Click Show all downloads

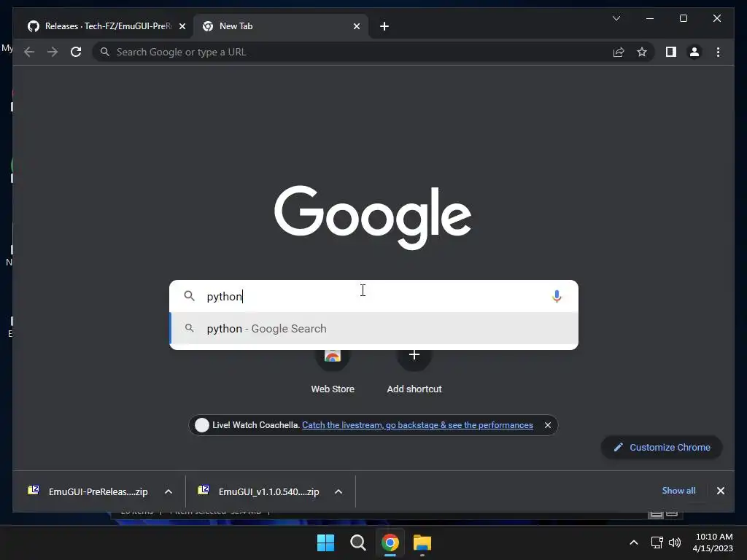point(678,491)
